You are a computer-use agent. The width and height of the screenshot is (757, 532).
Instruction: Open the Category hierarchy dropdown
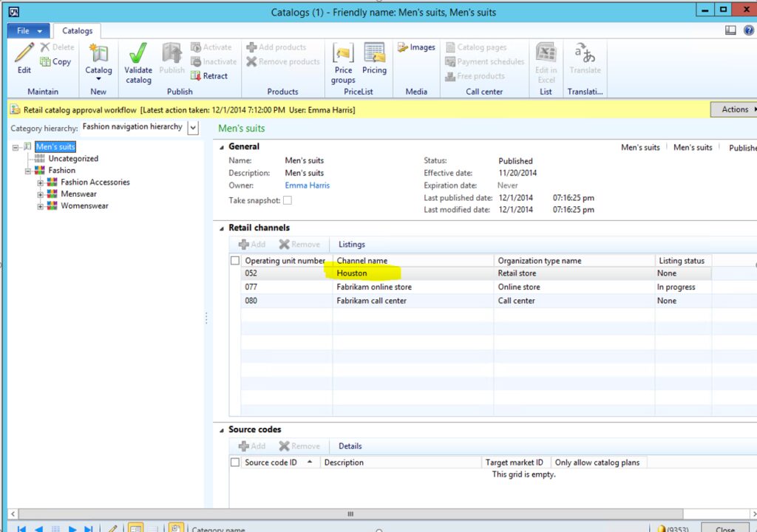(193, 128)
